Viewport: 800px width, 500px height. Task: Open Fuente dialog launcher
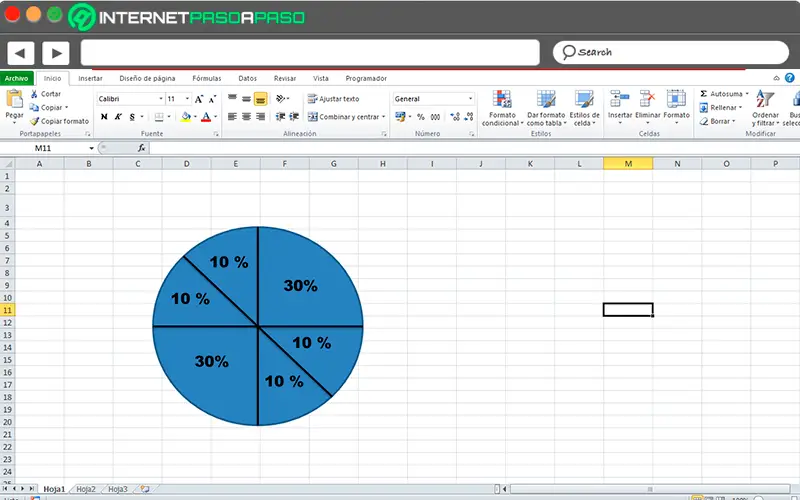(216, 134)
